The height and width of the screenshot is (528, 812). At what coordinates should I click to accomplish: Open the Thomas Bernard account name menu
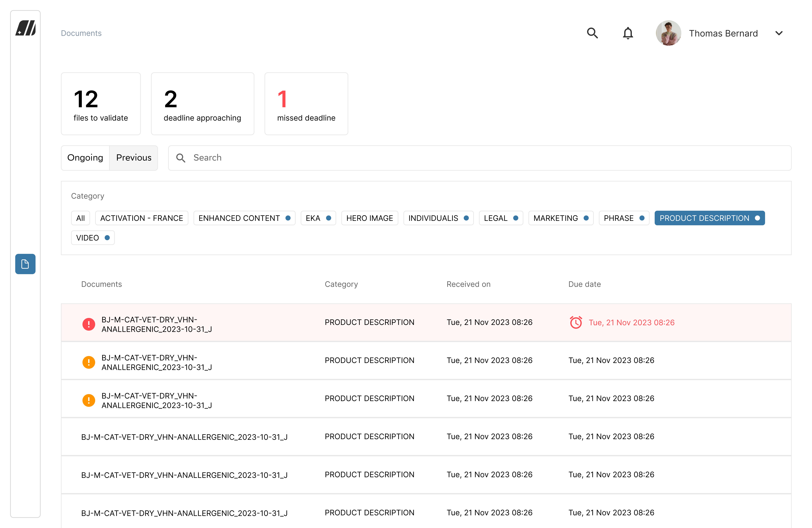723,33
